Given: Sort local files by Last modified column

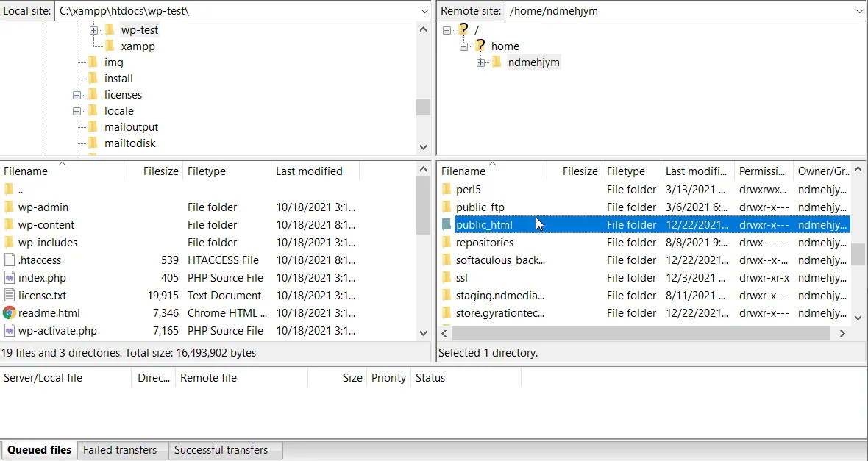Looking at the screenshot, I should (x=315, y=171).
